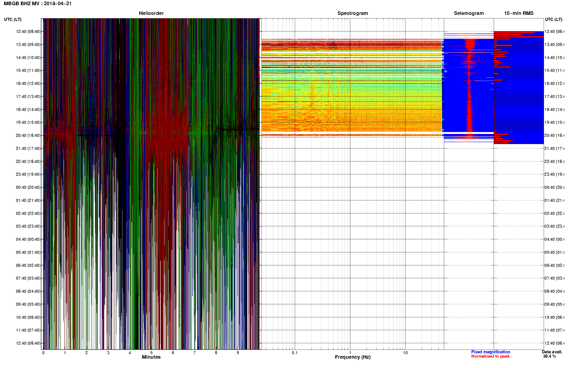588x368 pixels.
Task: Click the left '07:40 (03:40)' time label
Action: pyautogui.click(x=28, y=278)
